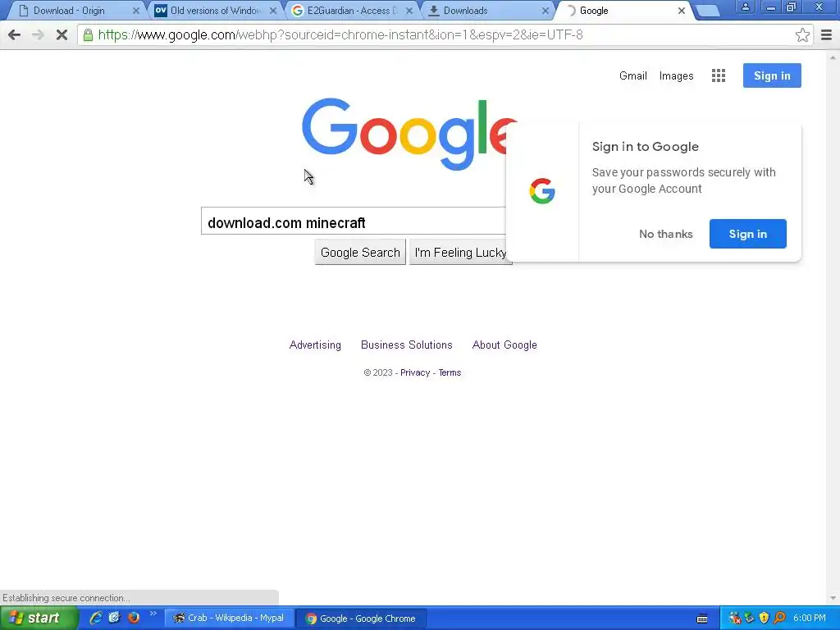Open the yellow security shield tray icon

pyautogui.click(x=765, y=619)
